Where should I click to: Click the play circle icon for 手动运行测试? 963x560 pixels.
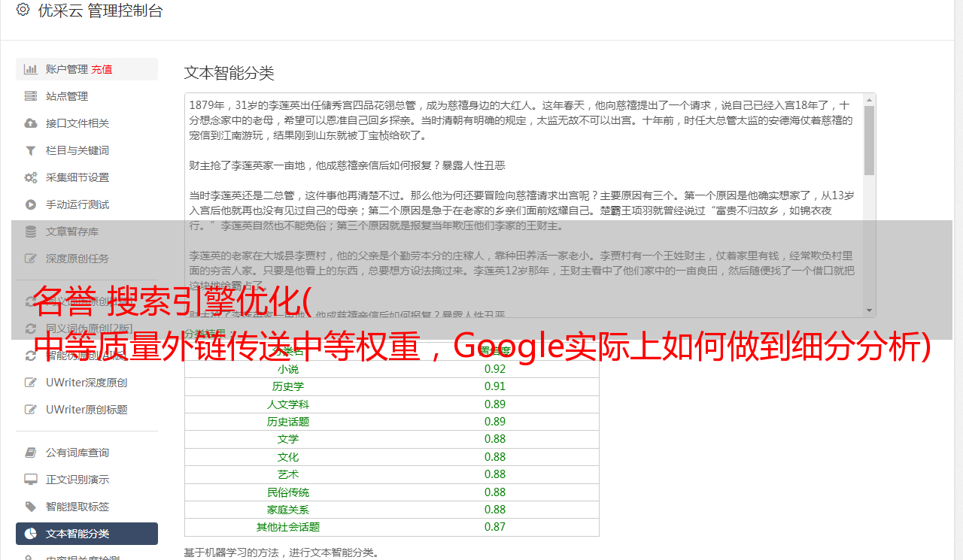[x=31, y=204]
